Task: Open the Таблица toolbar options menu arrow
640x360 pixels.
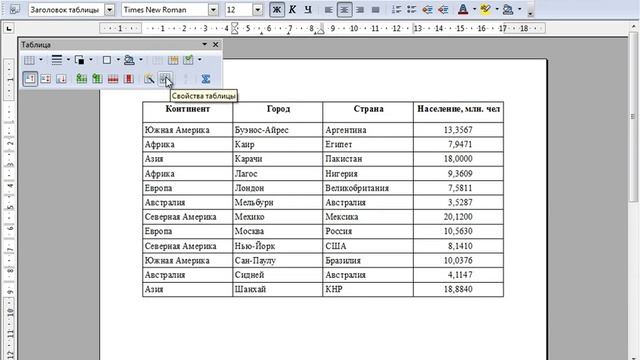Action: click(x=204, y=44)
